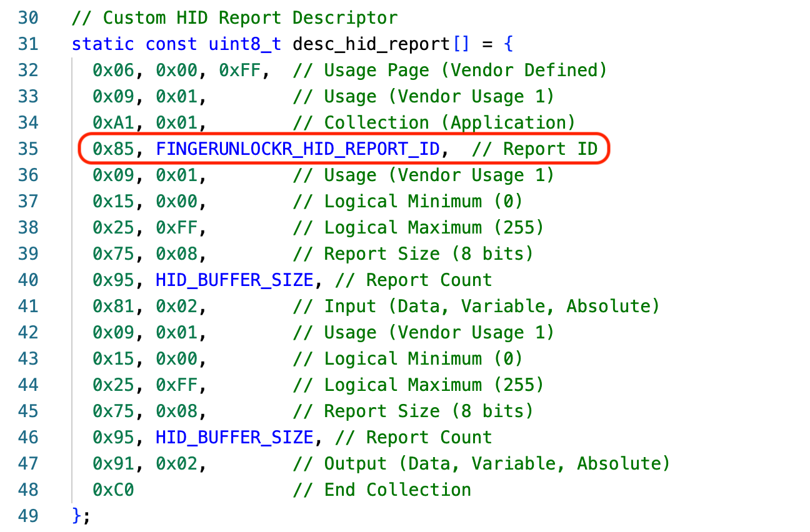
Task: Click line number 49 in the gutter
Action: 28,516
